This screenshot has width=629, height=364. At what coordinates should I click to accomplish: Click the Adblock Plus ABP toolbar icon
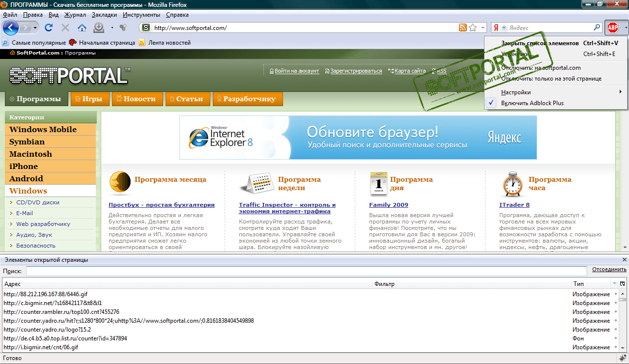point(613,28)
